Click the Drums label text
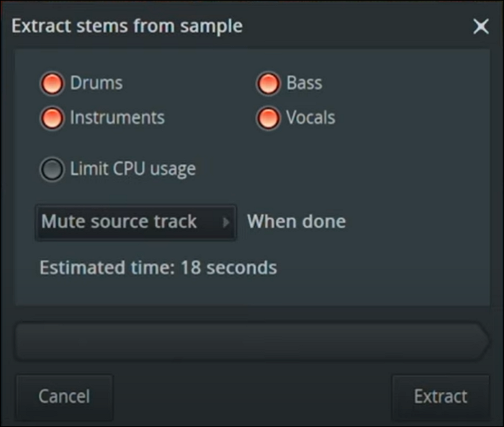 (96, 84)
